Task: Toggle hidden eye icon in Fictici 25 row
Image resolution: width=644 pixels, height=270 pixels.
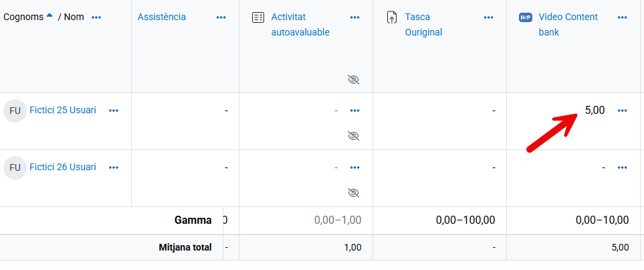Action: click(x=354, y=136)
